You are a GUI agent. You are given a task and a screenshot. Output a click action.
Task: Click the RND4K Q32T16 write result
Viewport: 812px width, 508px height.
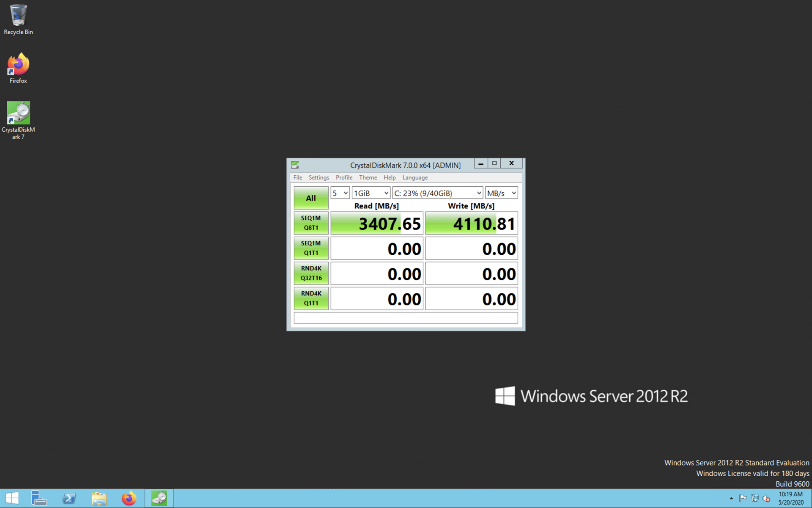click(x=472, y=273)
